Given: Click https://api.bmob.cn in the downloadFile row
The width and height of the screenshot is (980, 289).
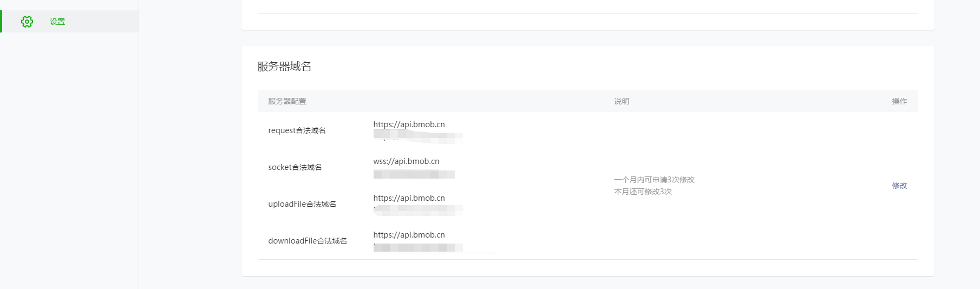Looking at the screenshot, I should point(409,235).
